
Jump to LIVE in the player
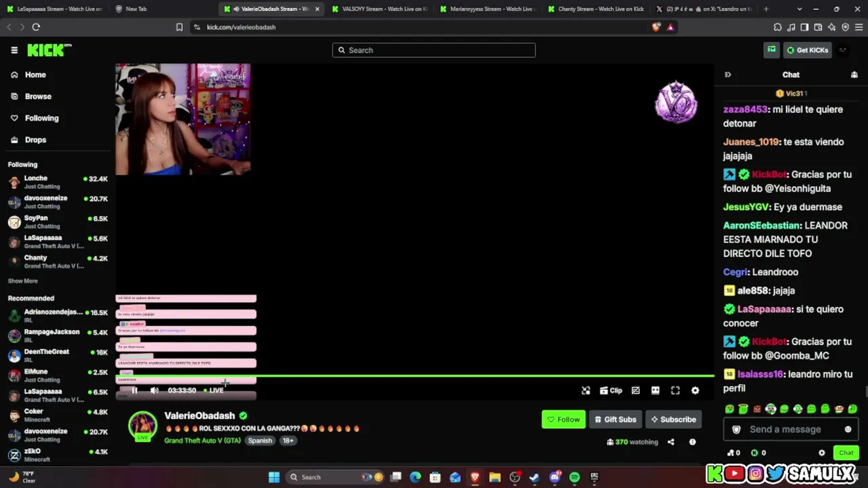click(x=214, y=390)
